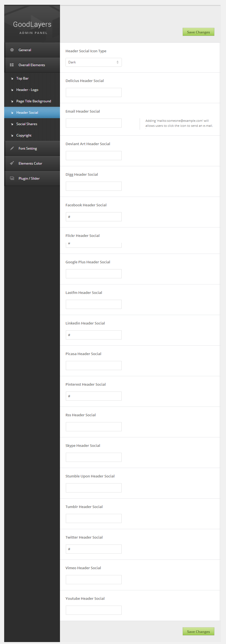226x644 pixels.
Task: Click the arrow icon beside Social Shares
Action: 12,124
